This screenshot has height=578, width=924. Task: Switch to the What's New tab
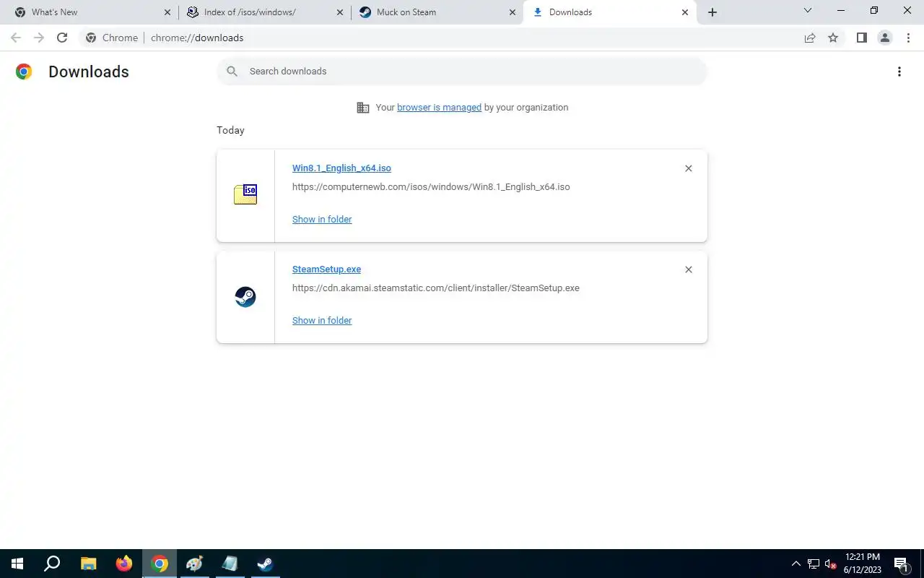tap(92, 12)
